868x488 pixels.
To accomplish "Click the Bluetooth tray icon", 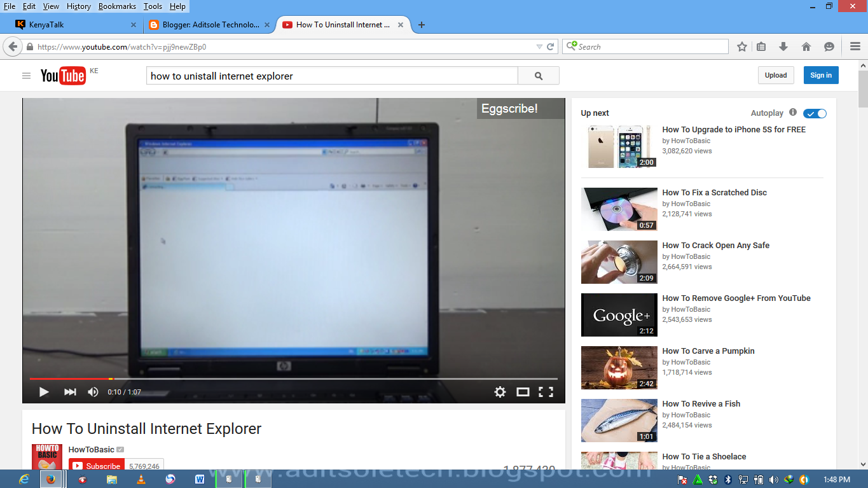I will (728, 479).
